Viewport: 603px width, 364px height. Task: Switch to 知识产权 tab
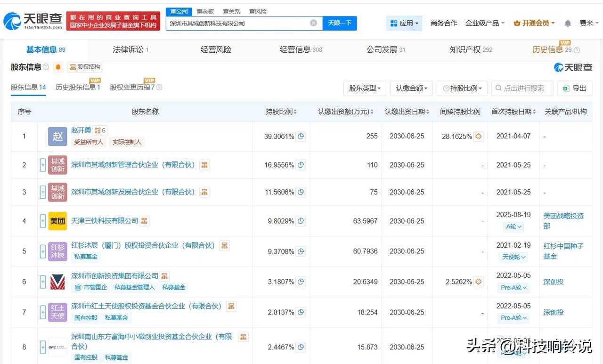tap(471, 49)
